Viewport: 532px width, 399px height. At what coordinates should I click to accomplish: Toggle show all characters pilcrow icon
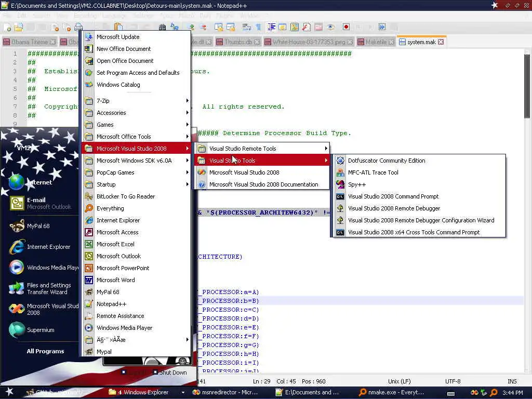click(259, 27)
